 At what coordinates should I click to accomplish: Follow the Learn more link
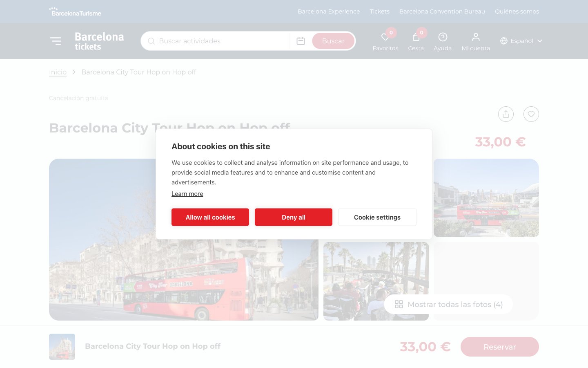click(x=187, y=194)
